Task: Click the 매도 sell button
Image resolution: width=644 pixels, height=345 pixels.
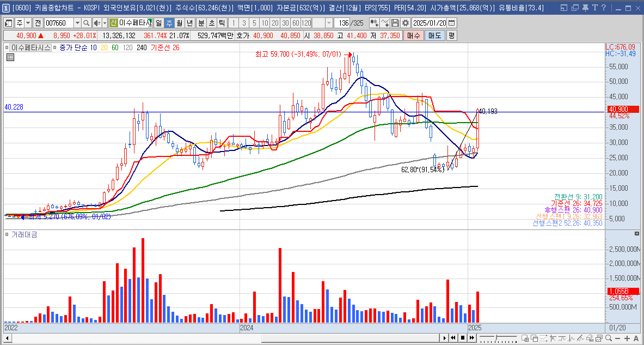Action: [434, 36]
